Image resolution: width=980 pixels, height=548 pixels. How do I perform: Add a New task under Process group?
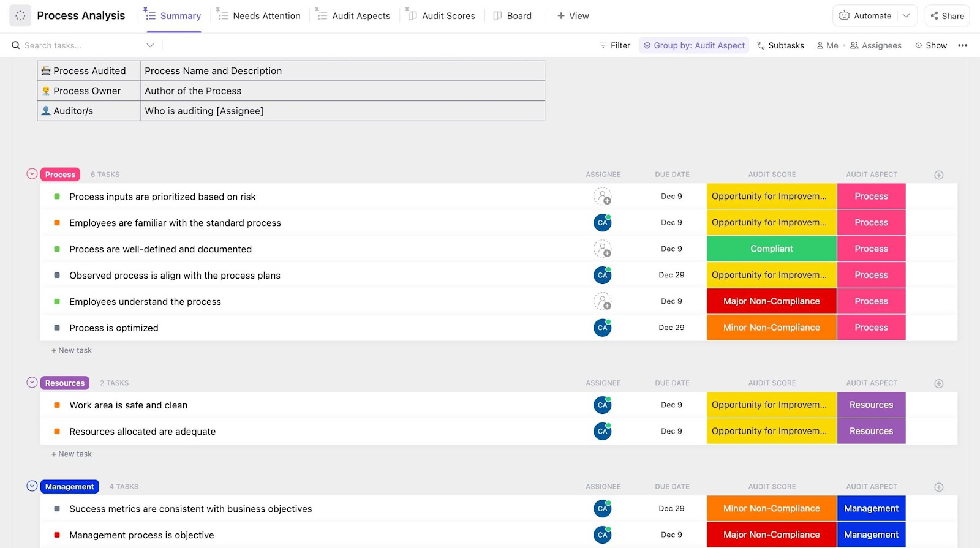(72, 351)
